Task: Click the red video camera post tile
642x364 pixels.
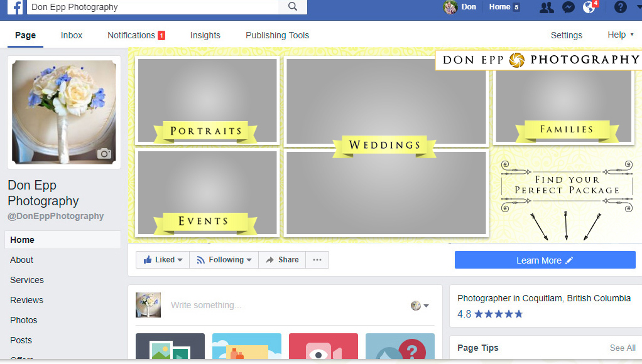Action: (x=324, y=346)
